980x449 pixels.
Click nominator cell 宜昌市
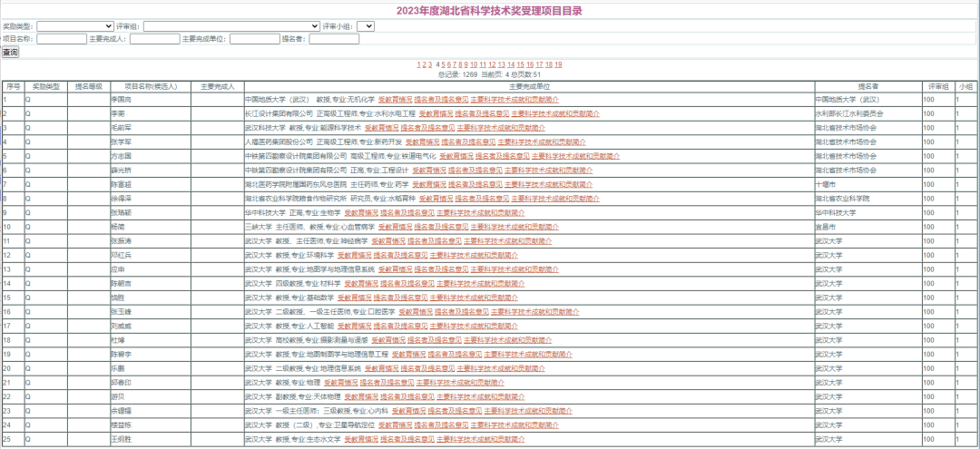tap(825, 227)
